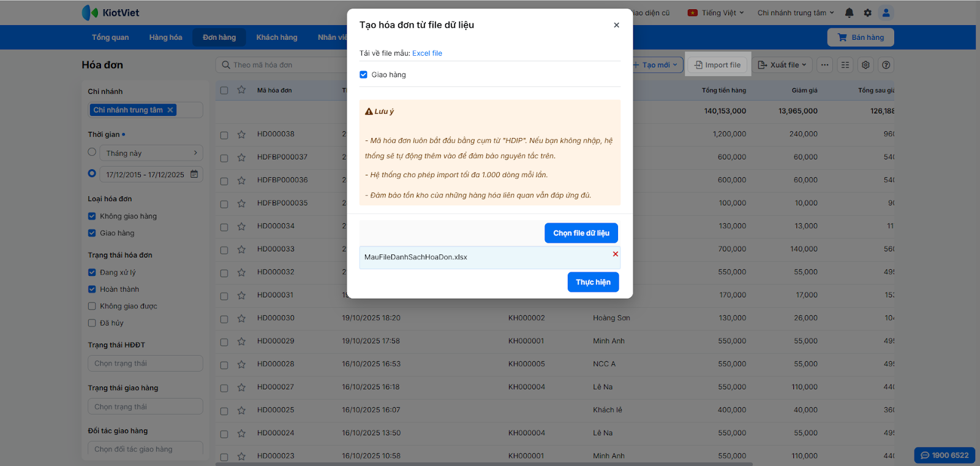The width and height of the screenshot is (980, 466).
Task: Open the help question mark icon
Action: pos(886,65)
